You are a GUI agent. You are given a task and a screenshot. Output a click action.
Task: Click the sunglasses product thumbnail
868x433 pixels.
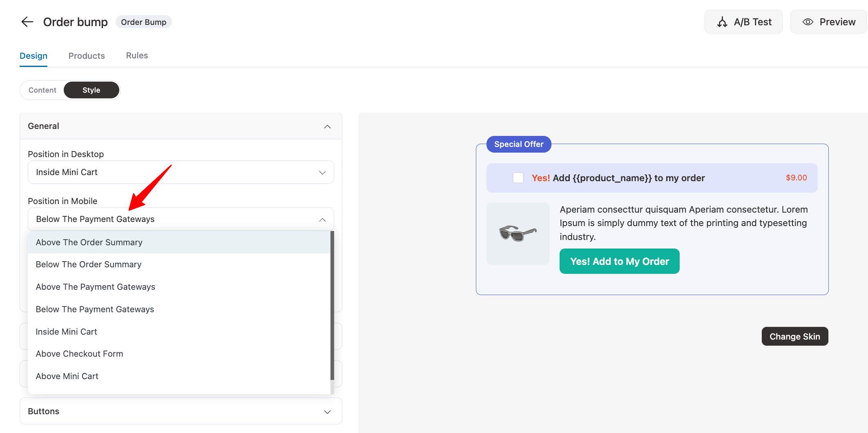(518, 233)
